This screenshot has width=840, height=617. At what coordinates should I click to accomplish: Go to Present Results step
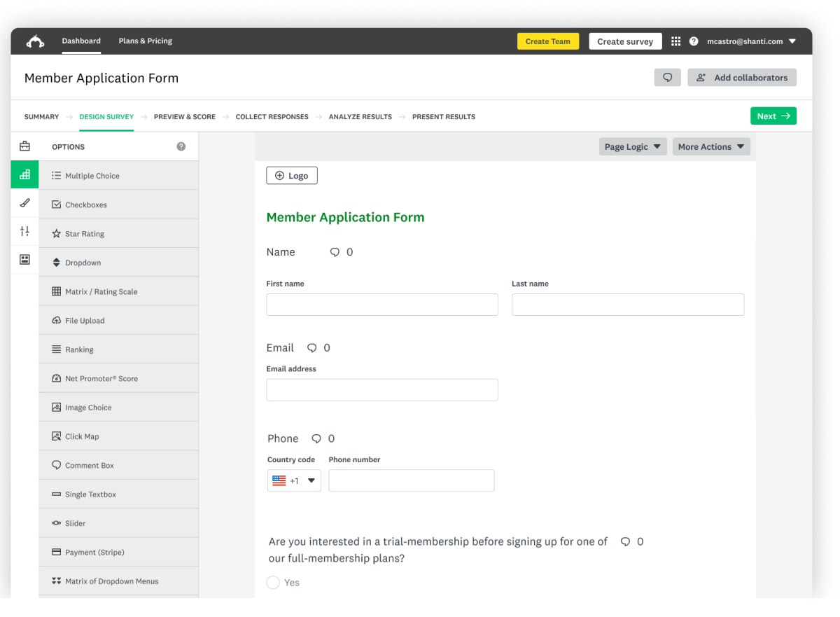[x=444, y=117]
